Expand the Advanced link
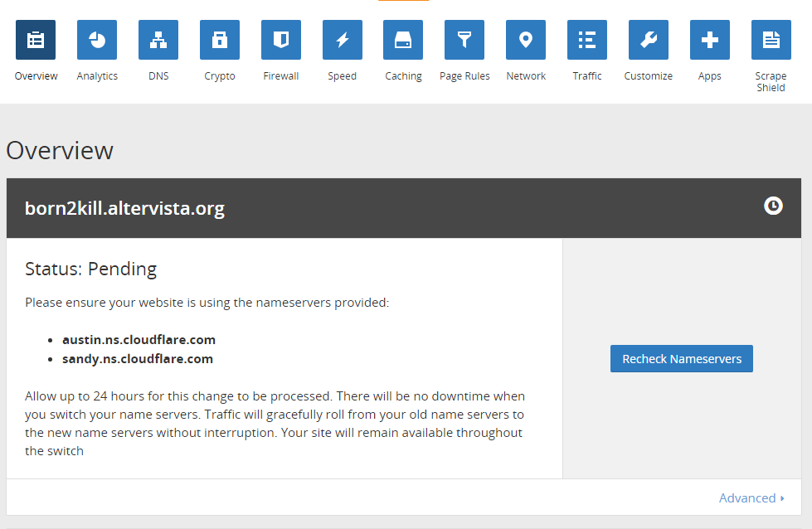 (x=751, y=498)
